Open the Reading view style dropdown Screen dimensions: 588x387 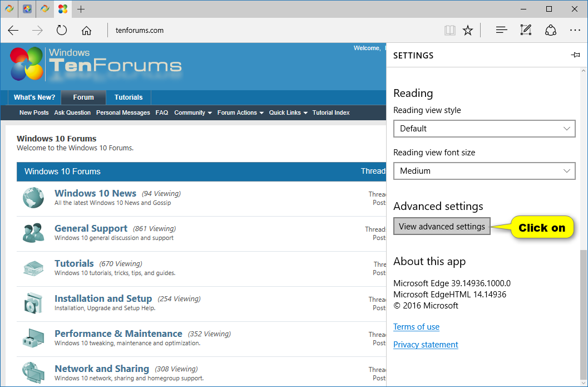484,129
